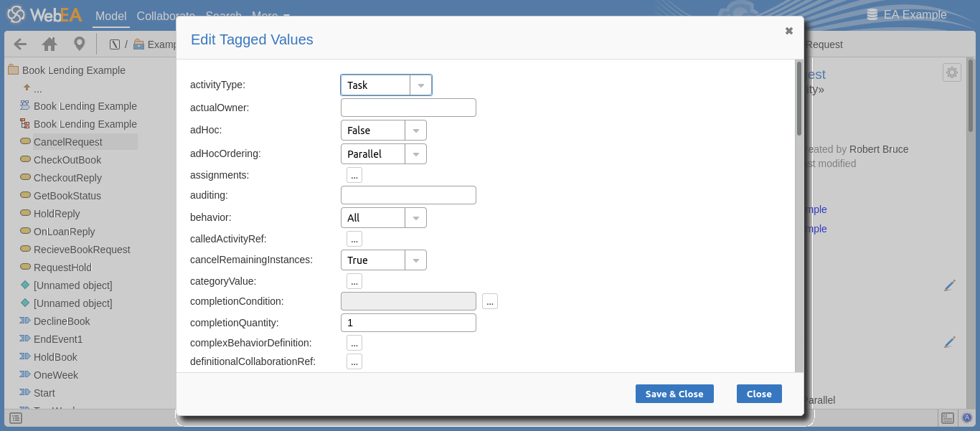Go to the Home icon
The image size is (980, 431).
(x=50, y=44)
